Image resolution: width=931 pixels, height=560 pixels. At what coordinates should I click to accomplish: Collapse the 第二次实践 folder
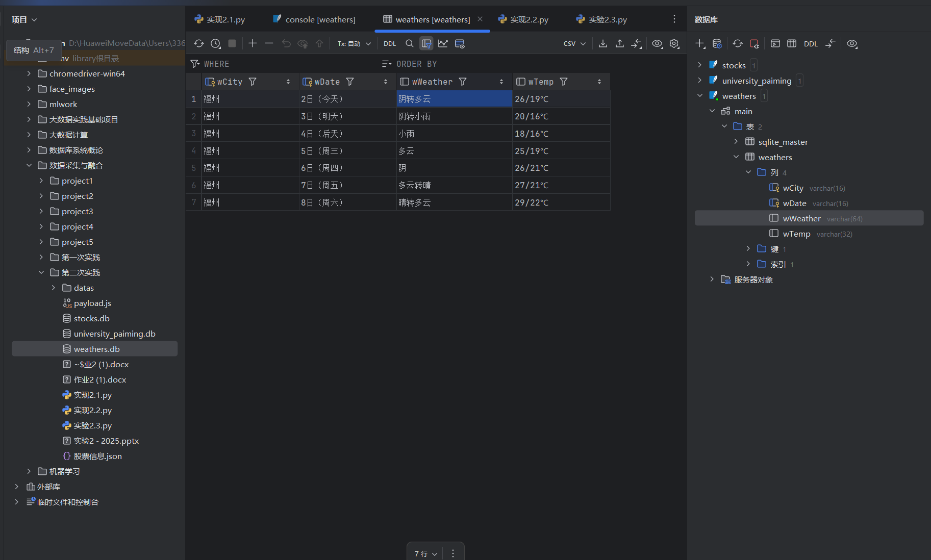tap(41, 272)
